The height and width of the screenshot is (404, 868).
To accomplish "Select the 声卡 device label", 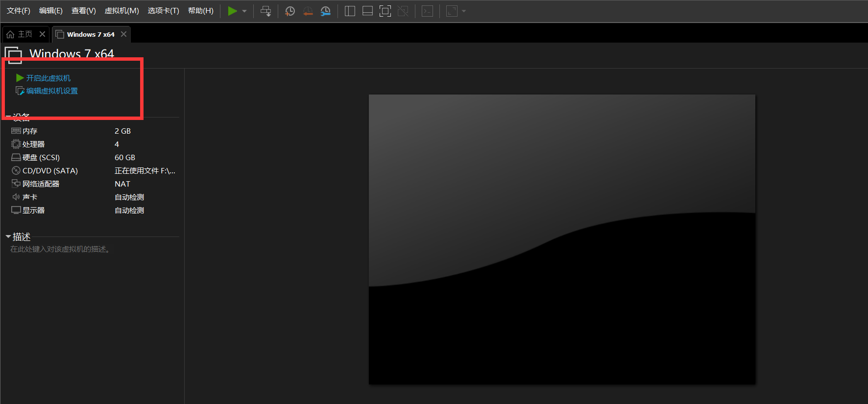I will (30, 197).
